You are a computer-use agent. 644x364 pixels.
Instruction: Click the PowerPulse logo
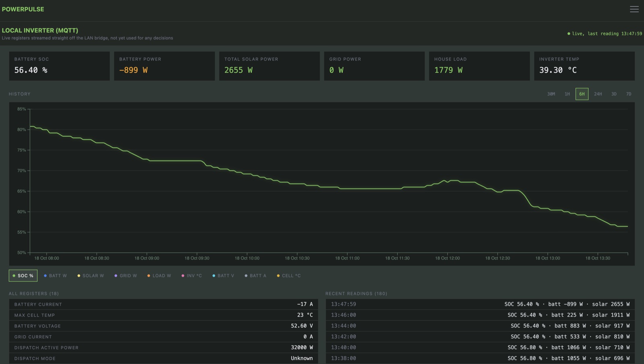click(23, 9)
